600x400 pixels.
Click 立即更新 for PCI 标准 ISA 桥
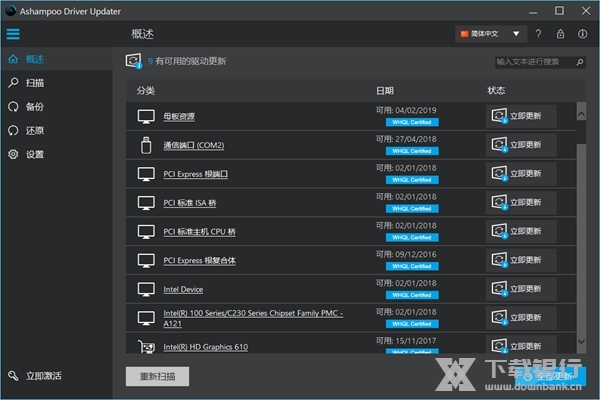coord(521,202)
